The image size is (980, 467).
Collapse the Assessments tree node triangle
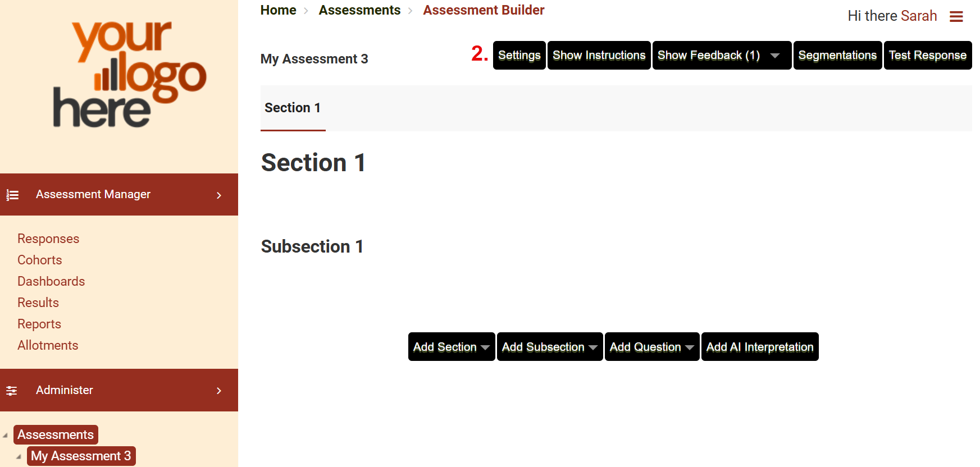coord(6,435)
